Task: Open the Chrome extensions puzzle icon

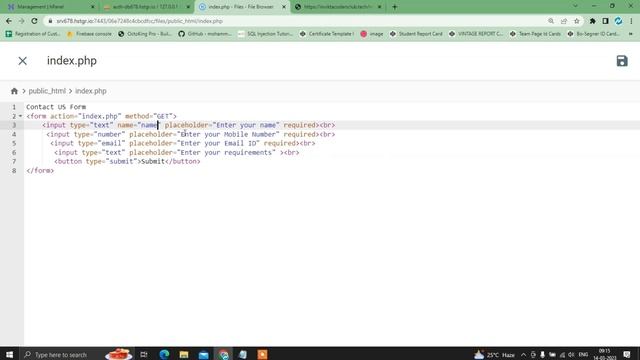Action: (593, 21)
